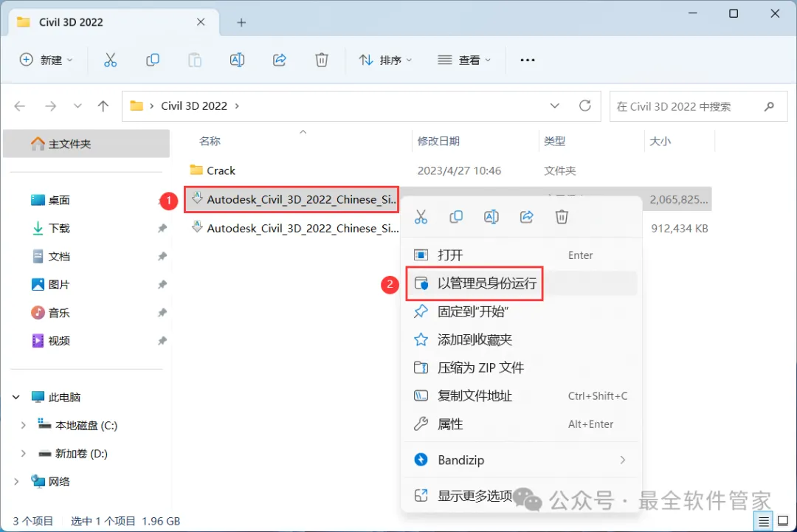Image resolution: width=797 pixels, height=532 pixels.
Task: Open the 查看 view dropdown
Action: tap(465, 60)
